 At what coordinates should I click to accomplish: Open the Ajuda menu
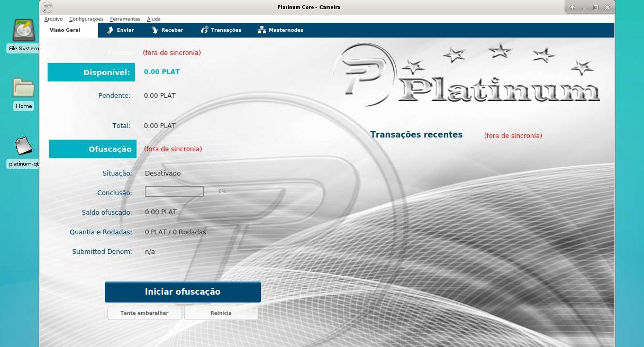click(153, 19)
